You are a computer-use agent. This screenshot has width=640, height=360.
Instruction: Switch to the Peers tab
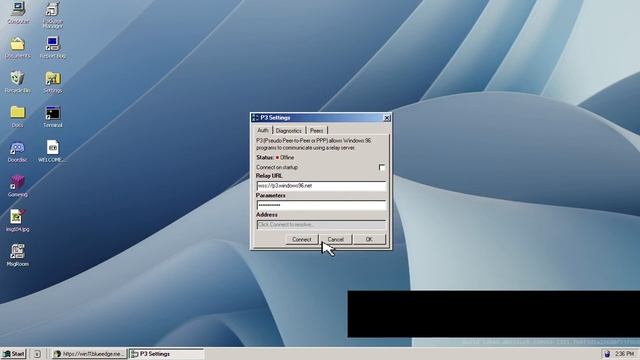[x=316, y=131]
